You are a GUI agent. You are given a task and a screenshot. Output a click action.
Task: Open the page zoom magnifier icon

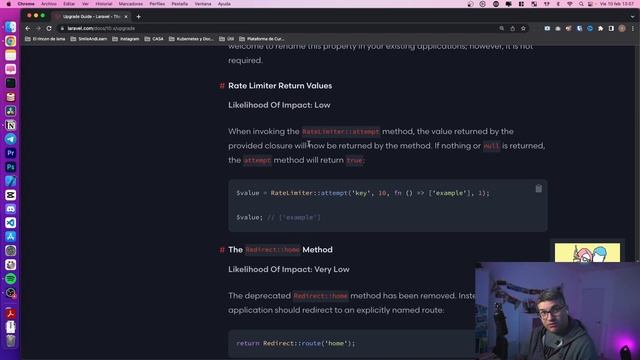(502, 29)
